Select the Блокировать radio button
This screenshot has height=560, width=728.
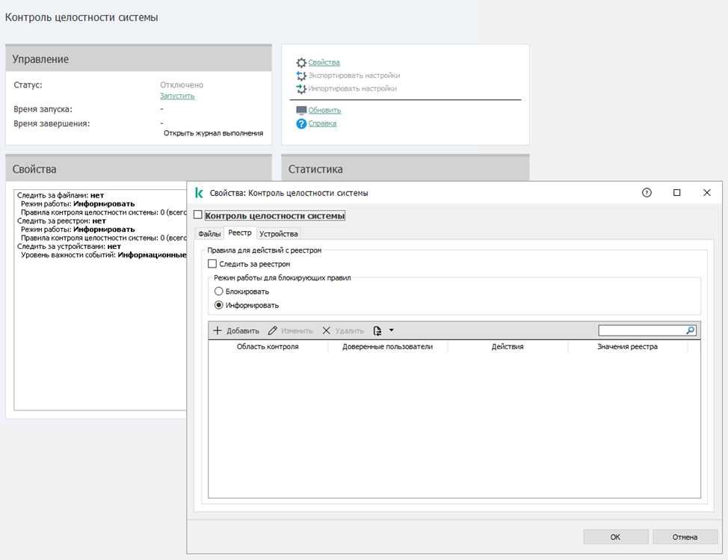tap(218, 292)
